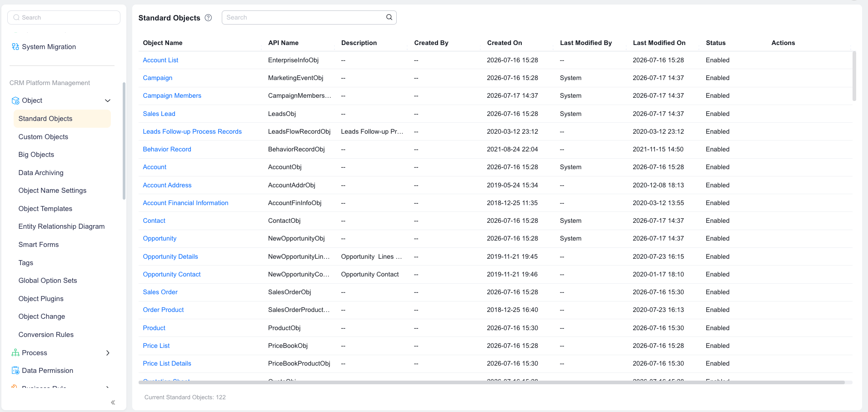Open Object Templates
This screenshot has height=412, width=868.
tap(45, 209)
